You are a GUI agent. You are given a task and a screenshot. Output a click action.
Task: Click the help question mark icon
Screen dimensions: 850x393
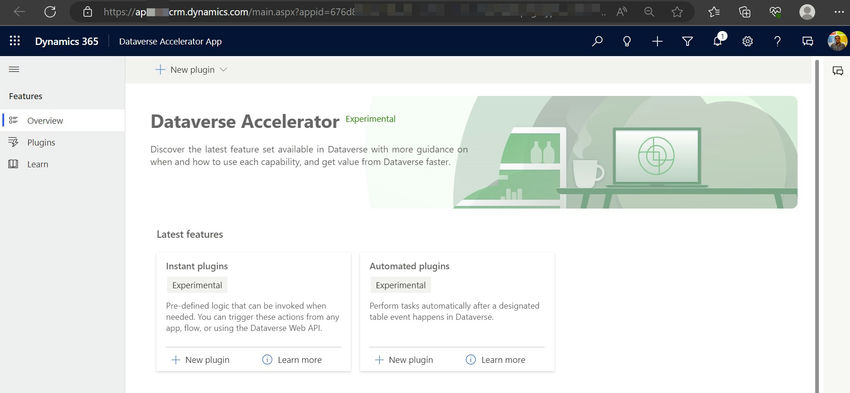(777, 41)
